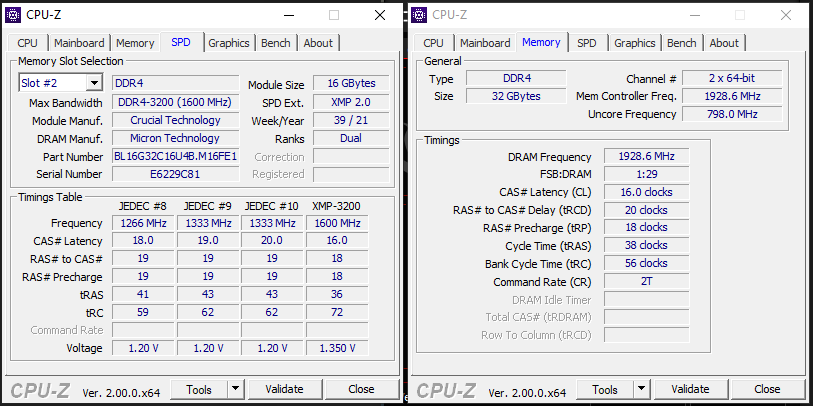Open the About tab in the left window

point(318,43)
